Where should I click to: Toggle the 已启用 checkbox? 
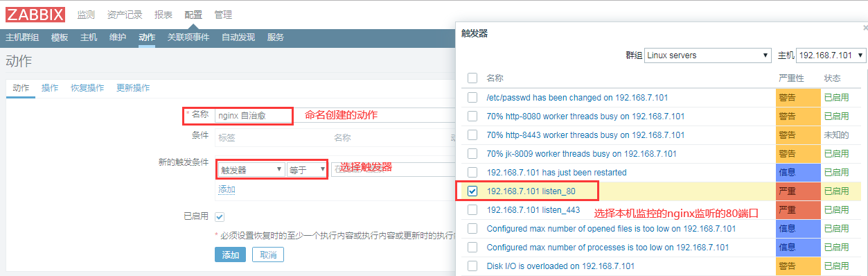pyautogui.click(x=220, y=217)
